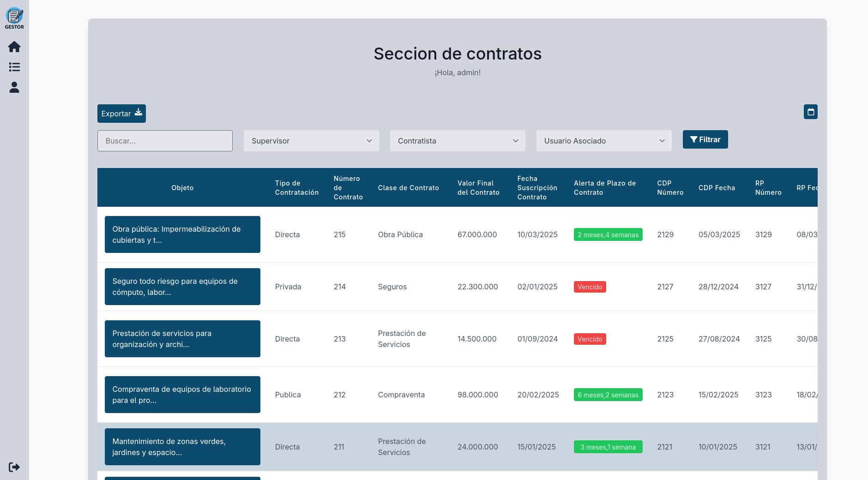Open the Contratista dropdown

[x=458, y=141]
